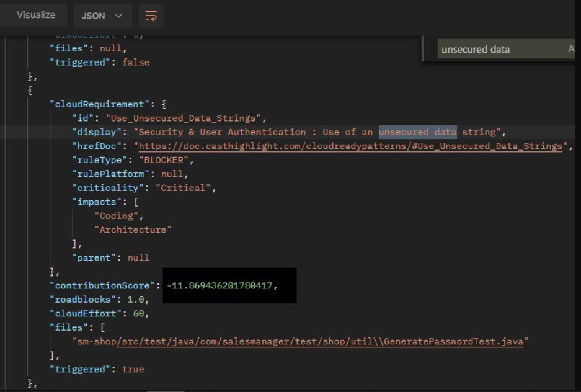Screen dimensions: 581x392
Task: Open the GeneratePasswordTest.java file path link
Action: [320, 341]
